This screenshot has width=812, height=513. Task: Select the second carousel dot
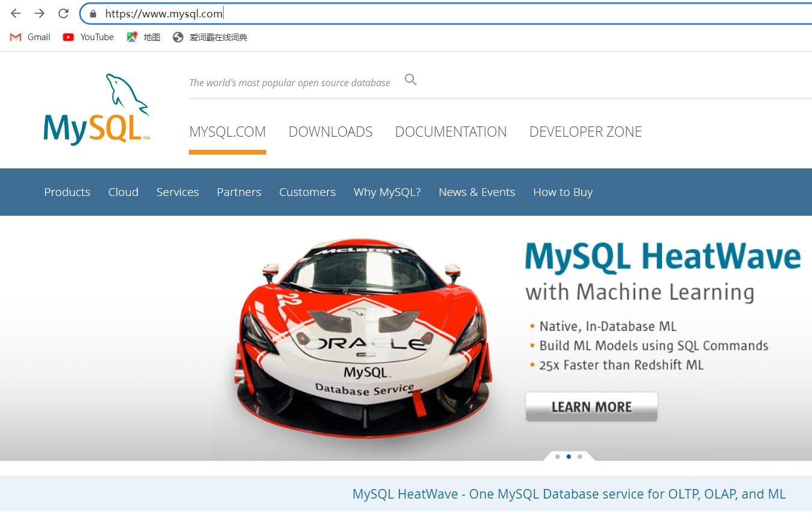[x=569, y=457]
